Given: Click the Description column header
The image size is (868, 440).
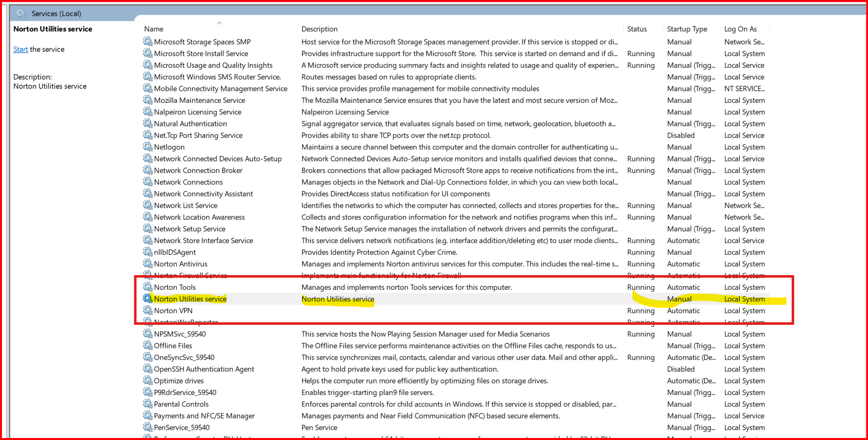Looking at the screenshot, I should pos(319,29).
